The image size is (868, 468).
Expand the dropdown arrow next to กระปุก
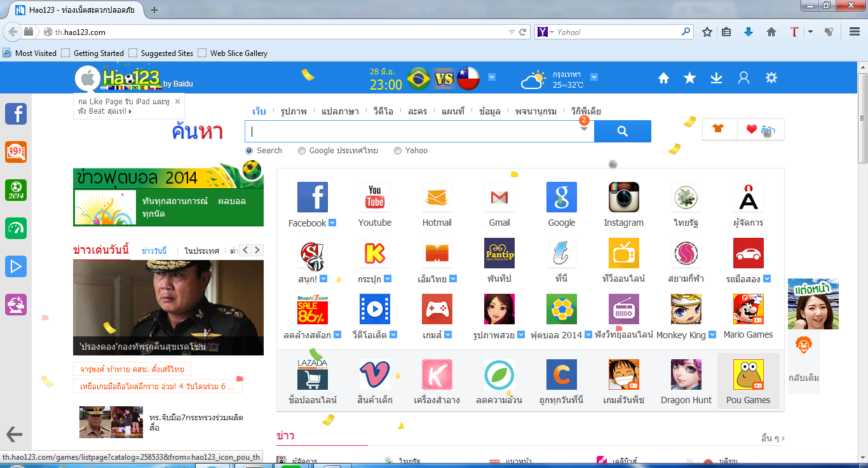coord(388,279)
